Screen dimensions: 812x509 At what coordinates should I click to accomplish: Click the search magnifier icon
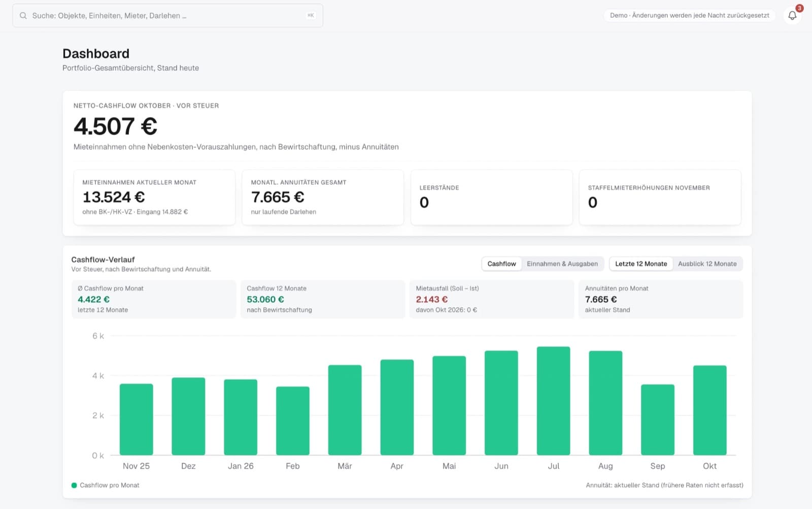tap(23, 16)
